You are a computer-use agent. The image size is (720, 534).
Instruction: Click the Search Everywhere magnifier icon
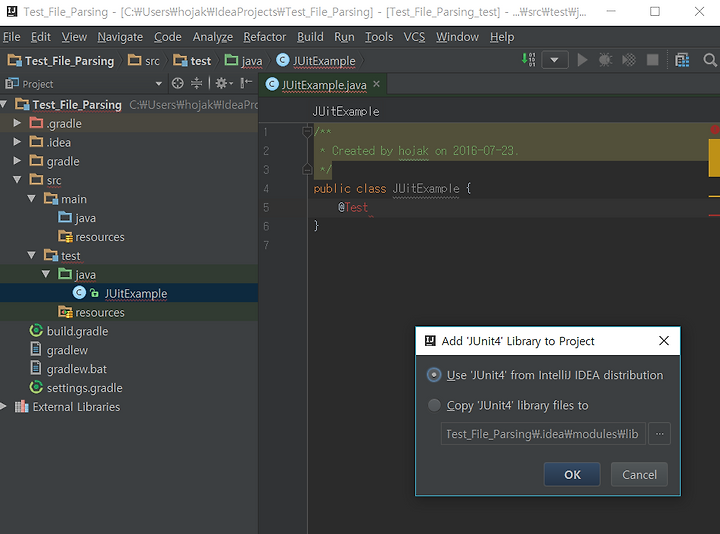coord(709,60)
